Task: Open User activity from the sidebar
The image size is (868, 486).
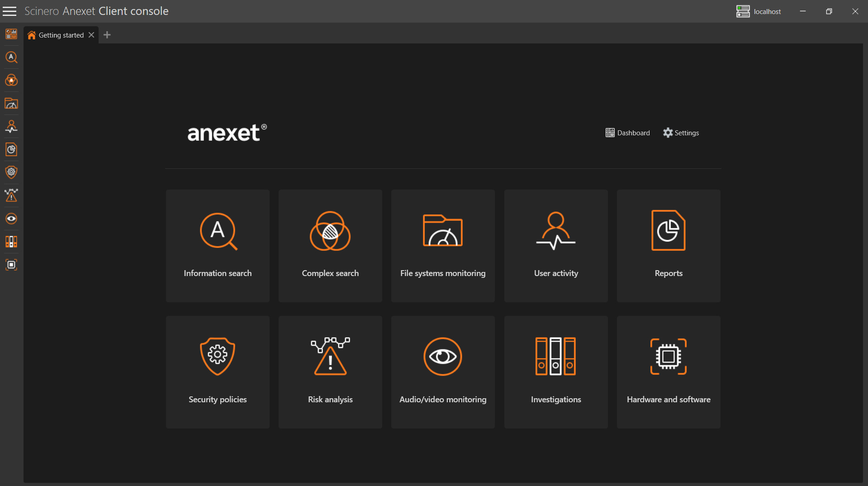Action: pyautogui.click(x=11, y=127)
